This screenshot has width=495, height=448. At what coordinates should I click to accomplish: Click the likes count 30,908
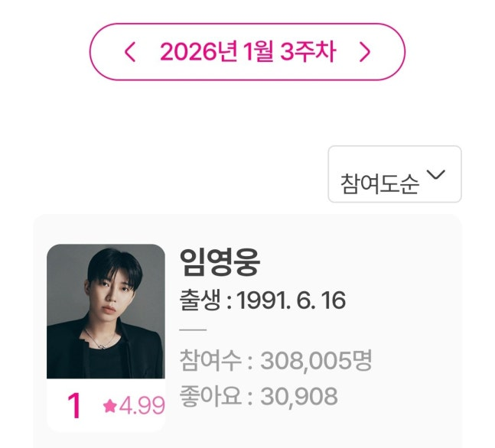[299, 396]
